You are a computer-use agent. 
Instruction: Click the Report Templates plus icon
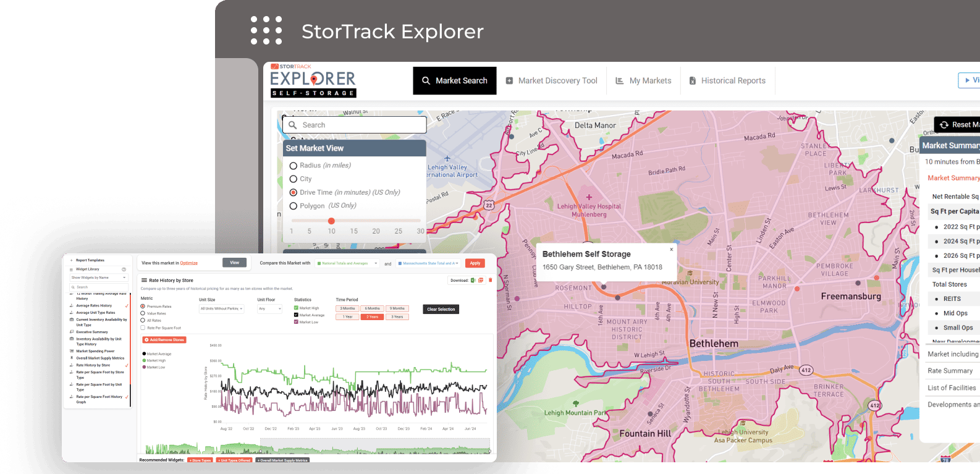71,260
